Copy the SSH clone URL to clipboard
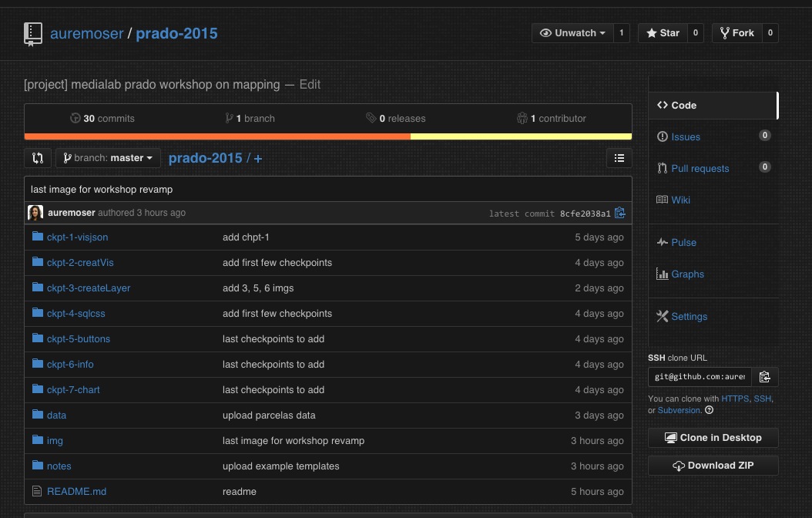 click(x=764, y=377)
